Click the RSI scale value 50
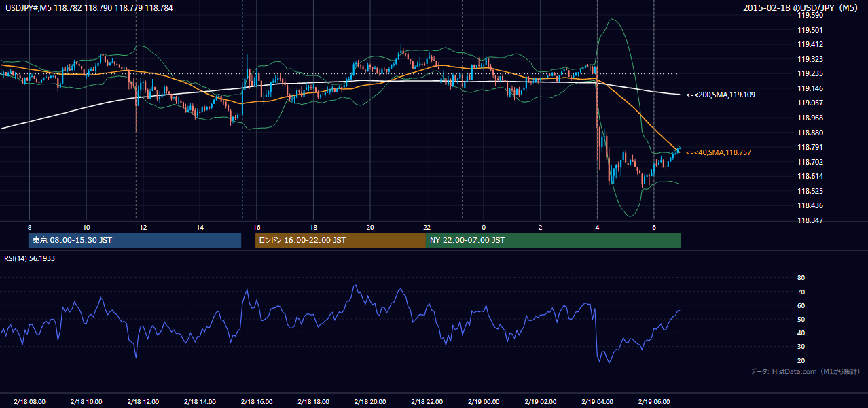868x408 pixels. [x=801, y=319]
